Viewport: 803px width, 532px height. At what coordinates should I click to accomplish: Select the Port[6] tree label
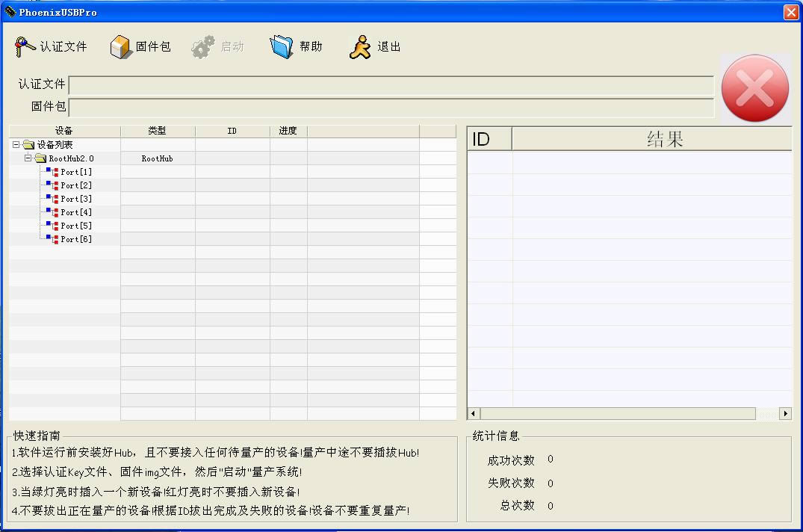[76, 239]
